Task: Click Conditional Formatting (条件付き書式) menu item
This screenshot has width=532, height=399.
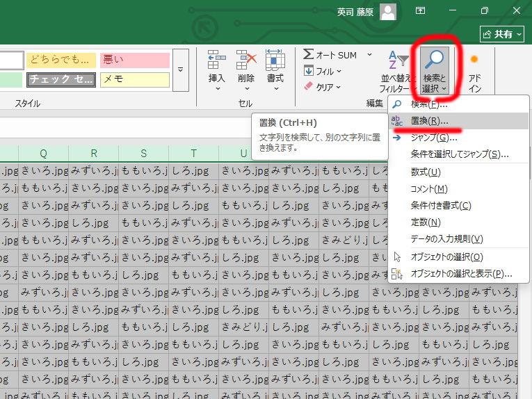Action: click(x=441, y=205)
